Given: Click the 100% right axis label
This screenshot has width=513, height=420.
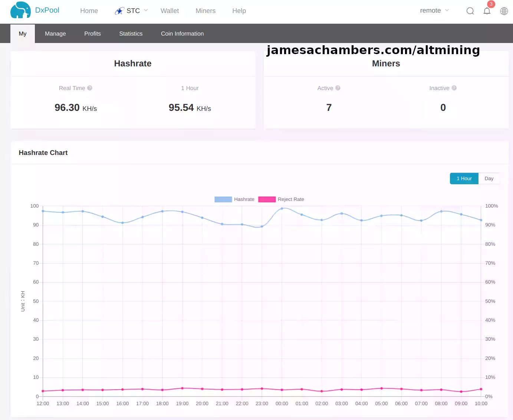Looking at the screenshot, I should click(x=491, y=206).
